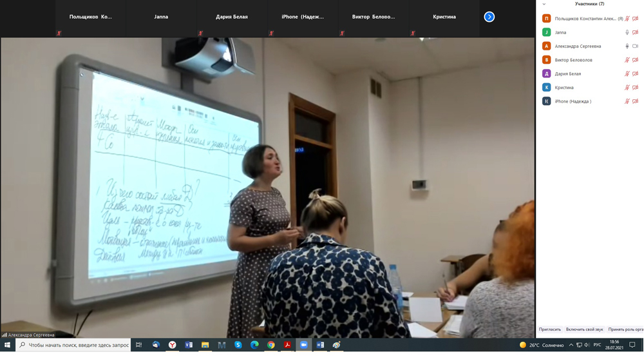Open Zoom from the Windows taskbar

coord(303,345)
